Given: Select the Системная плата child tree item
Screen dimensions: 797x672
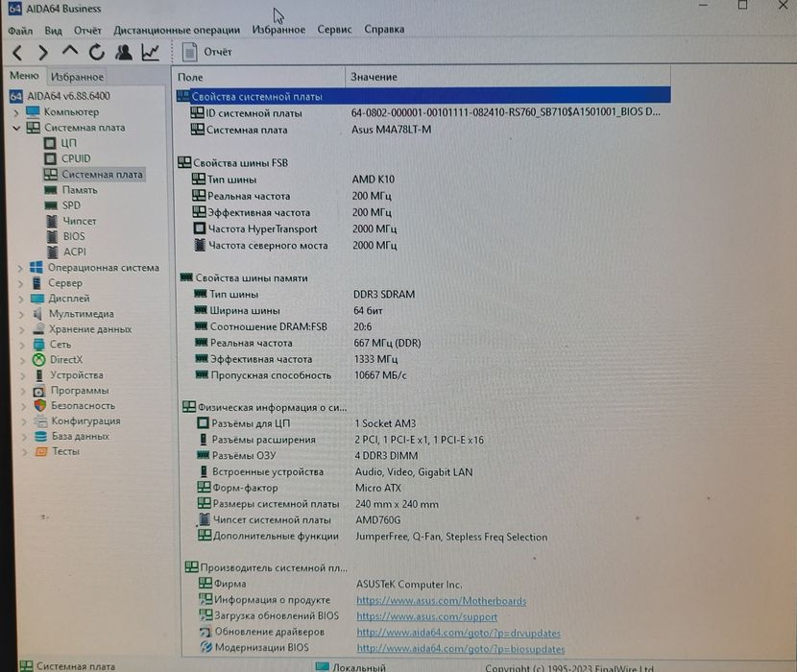Looking at the screenshot, I should pyautogui.click(x=94, y=175).
